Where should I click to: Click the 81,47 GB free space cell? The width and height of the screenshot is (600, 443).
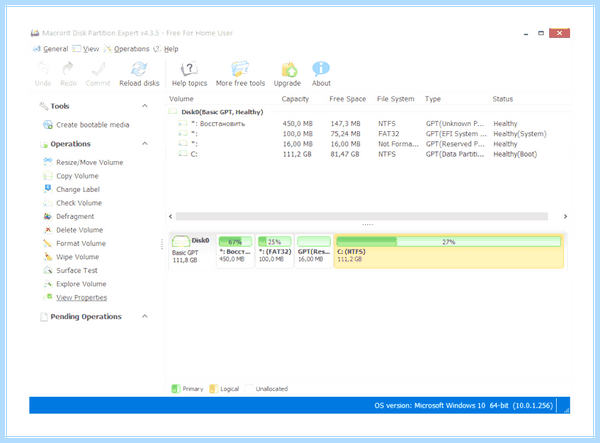coord(345,154)
